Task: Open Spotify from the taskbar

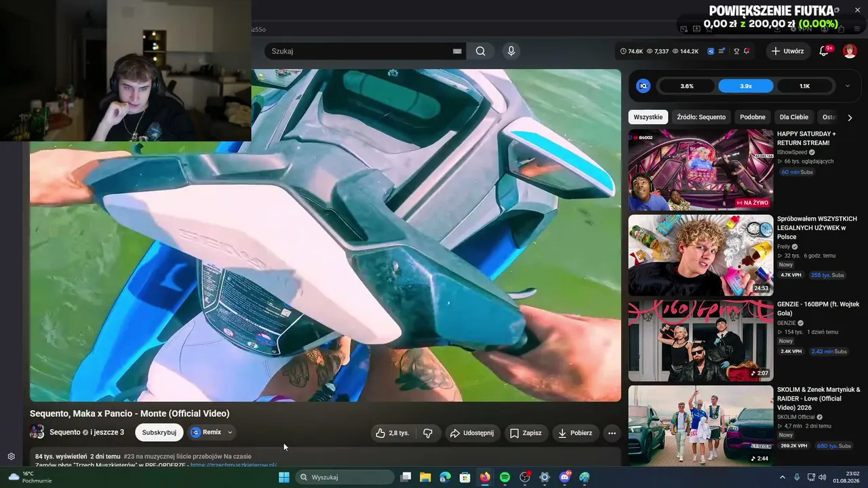Action: tap(505, 477)
